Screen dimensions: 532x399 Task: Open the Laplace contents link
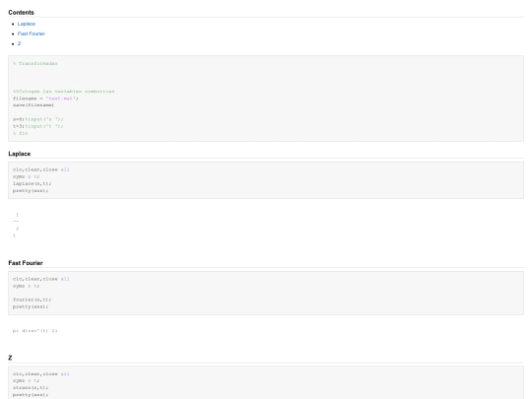tap(27, 24)
